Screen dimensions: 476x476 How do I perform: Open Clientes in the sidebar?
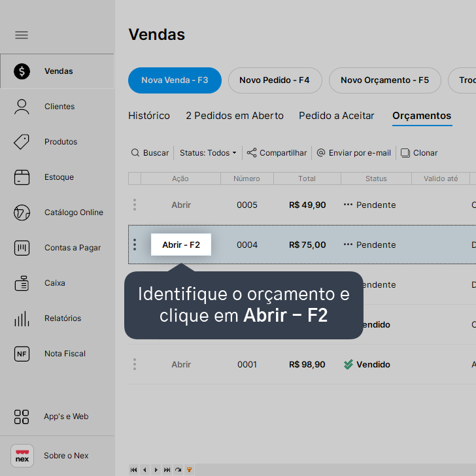59,107
